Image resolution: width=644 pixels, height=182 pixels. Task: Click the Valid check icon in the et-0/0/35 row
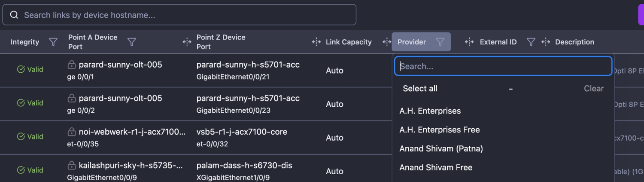[x=21, y=136]
